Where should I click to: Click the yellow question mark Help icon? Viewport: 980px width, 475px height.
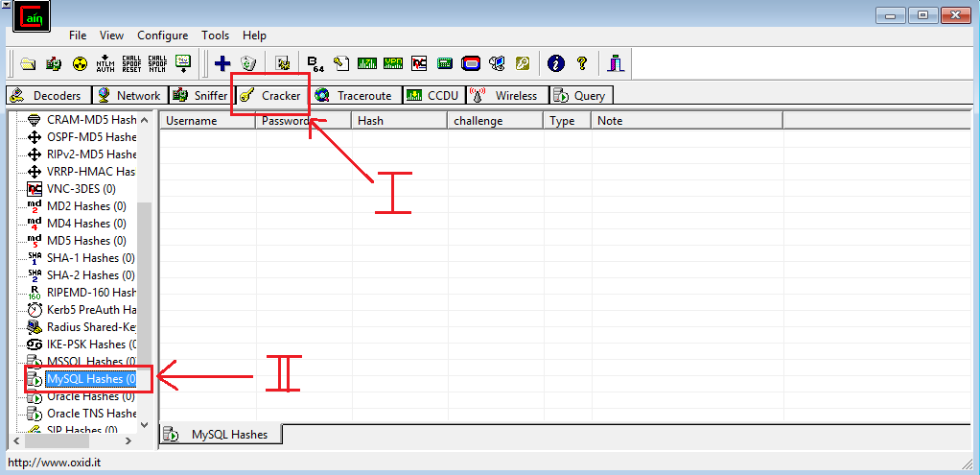pyautogui.click(x=582, y=63)
